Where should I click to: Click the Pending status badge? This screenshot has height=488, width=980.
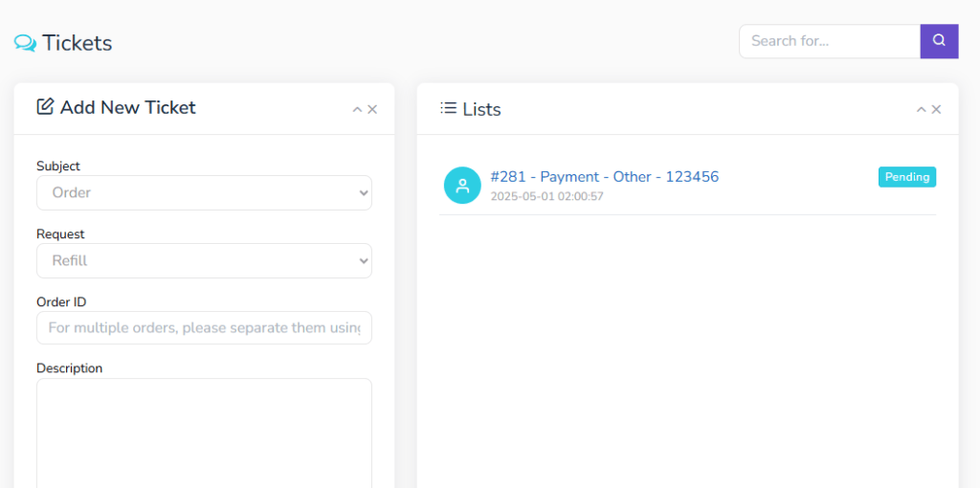(906, 177)
